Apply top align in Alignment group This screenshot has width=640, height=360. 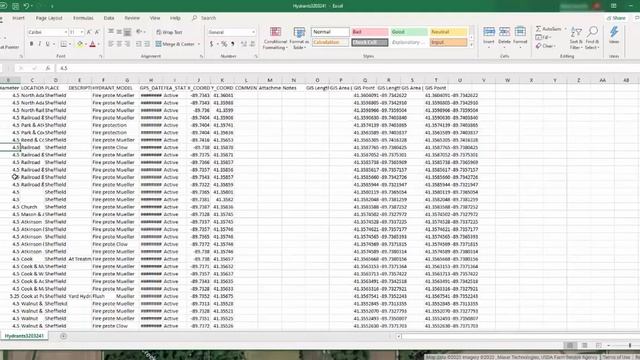click(x=111, y=32)
